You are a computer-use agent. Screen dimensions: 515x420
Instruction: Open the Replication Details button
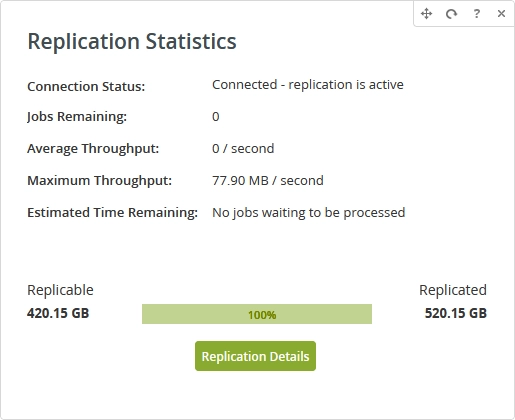click(x=255, y=356)
